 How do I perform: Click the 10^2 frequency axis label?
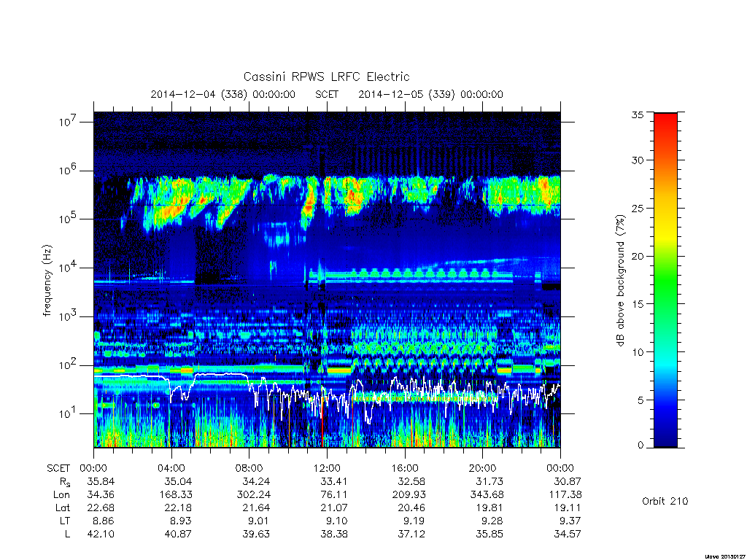coord(68,365)
